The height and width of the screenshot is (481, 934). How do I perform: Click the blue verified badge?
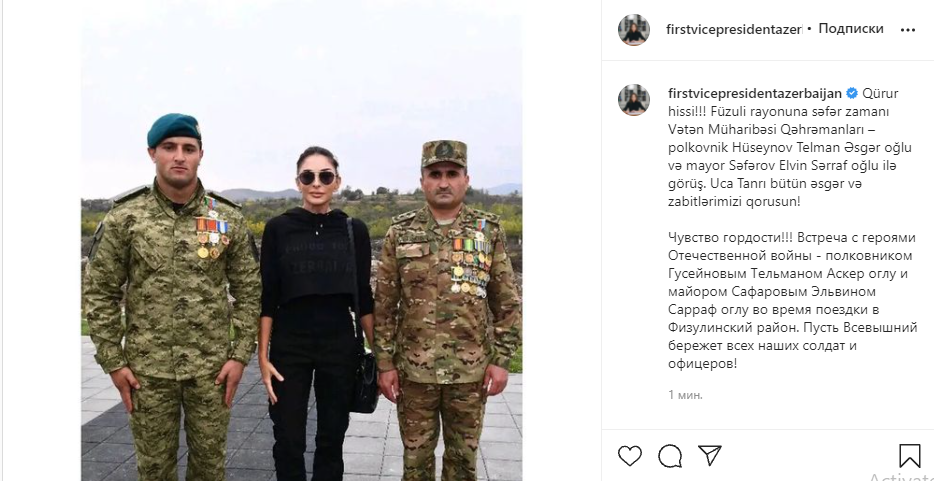(x=852, y=93)
